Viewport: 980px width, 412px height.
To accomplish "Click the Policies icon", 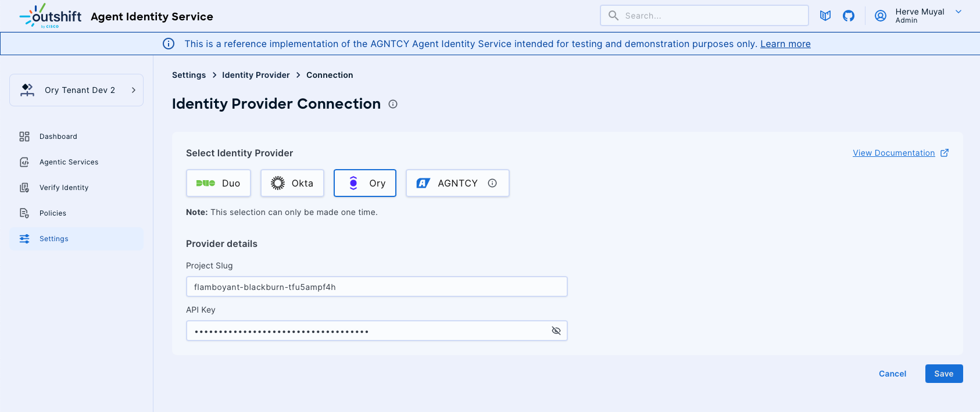I will coord(24,213).
